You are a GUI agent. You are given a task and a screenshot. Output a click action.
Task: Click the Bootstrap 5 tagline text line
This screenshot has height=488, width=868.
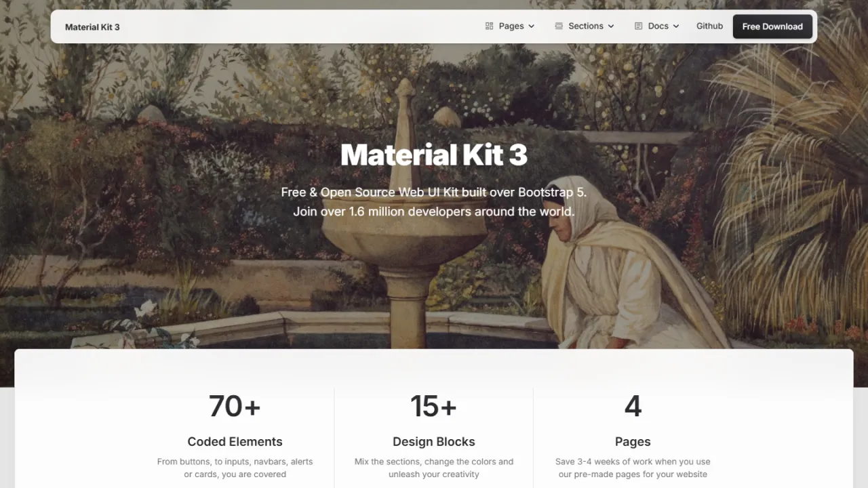(434, 192)
